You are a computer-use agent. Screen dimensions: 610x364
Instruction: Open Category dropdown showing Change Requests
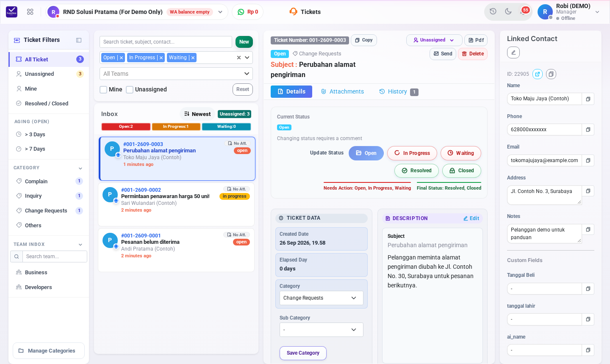[x=322, y=298]
